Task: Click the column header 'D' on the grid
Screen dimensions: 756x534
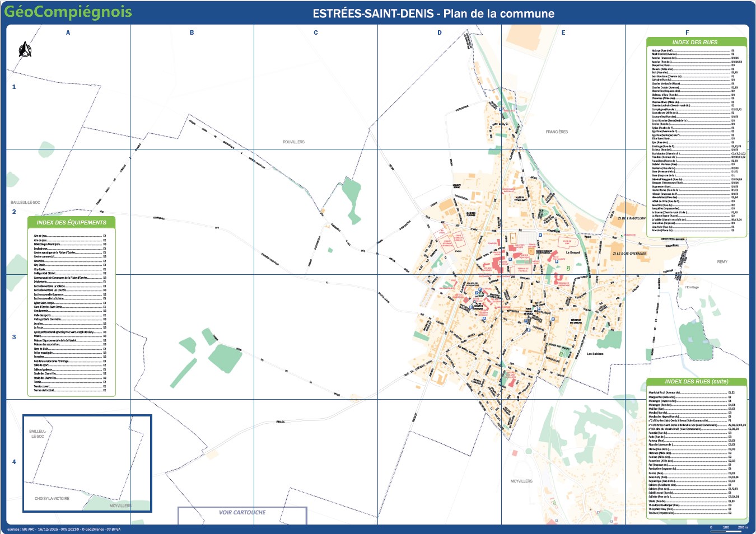Action: click(x=439, y=31)
